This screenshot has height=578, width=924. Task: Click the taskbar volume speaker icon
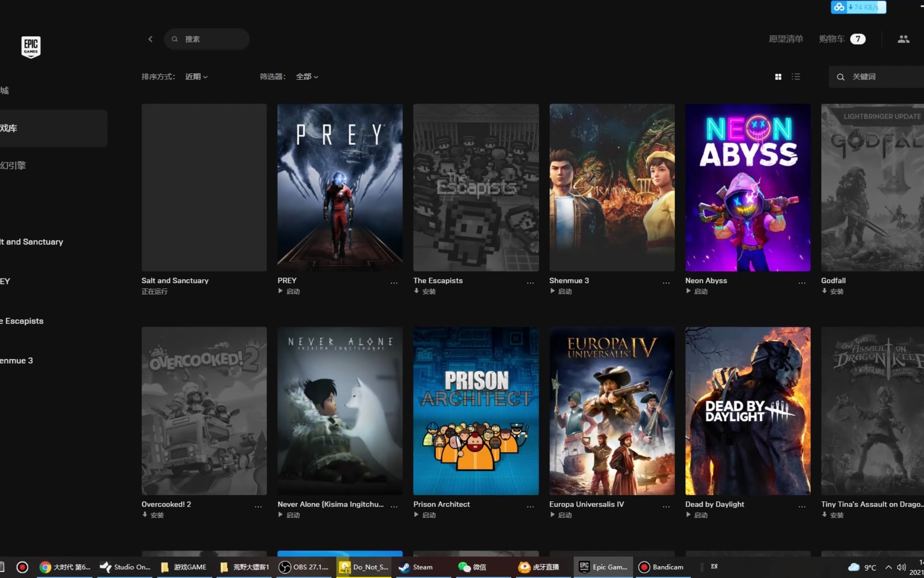coord(901,567)
